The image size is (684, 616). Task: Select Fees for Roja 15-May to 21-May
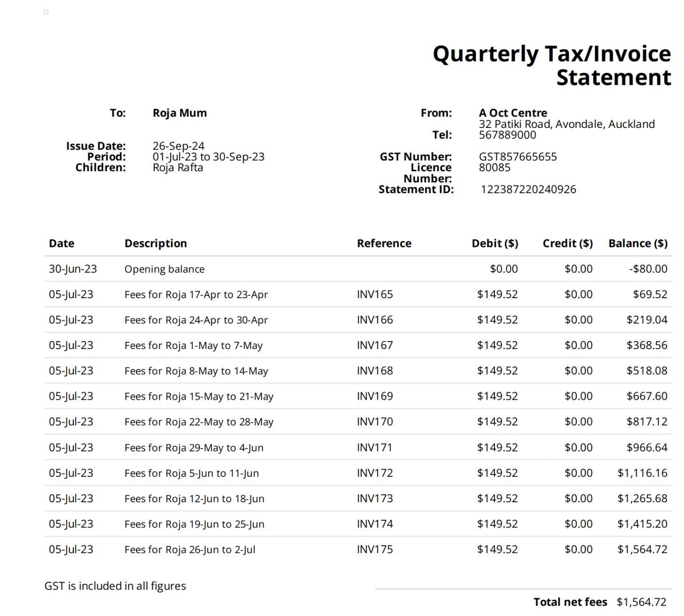(x=199, y=396)
